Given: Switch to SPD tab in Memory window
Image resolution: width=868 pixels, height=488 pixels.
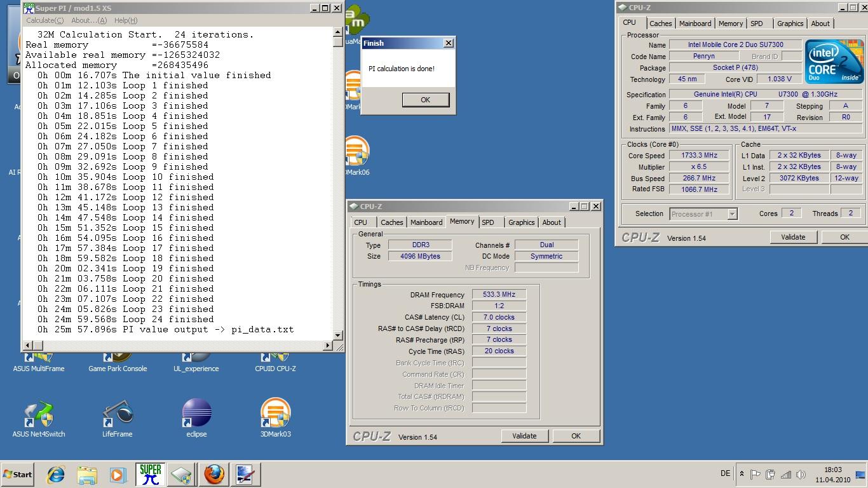Looking at the screenshot, I should (488, 222).
